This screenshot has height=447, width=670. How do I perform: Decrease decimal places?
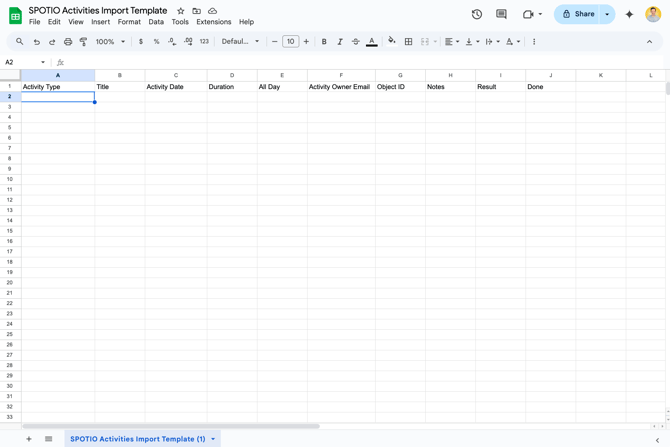point(172,41)
